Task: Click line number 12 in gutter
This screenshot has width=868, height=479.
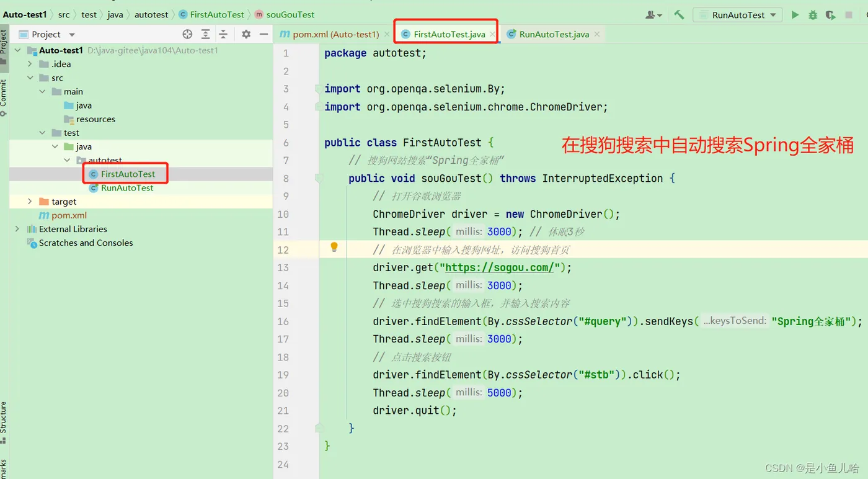Action: tap(283, 249)
